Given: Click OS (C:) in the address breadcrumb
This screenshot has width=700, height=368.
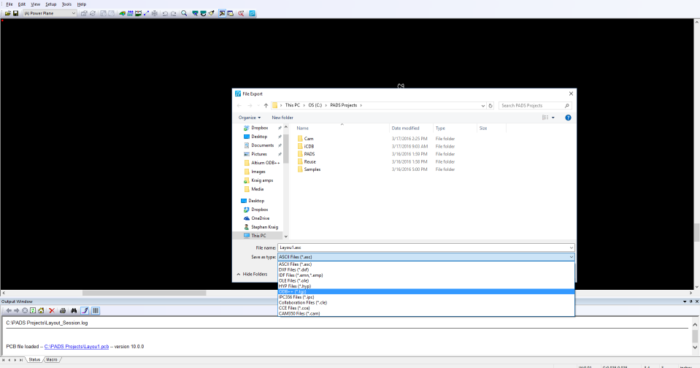Looking at the screenshot, I should (x=315, y=105).
